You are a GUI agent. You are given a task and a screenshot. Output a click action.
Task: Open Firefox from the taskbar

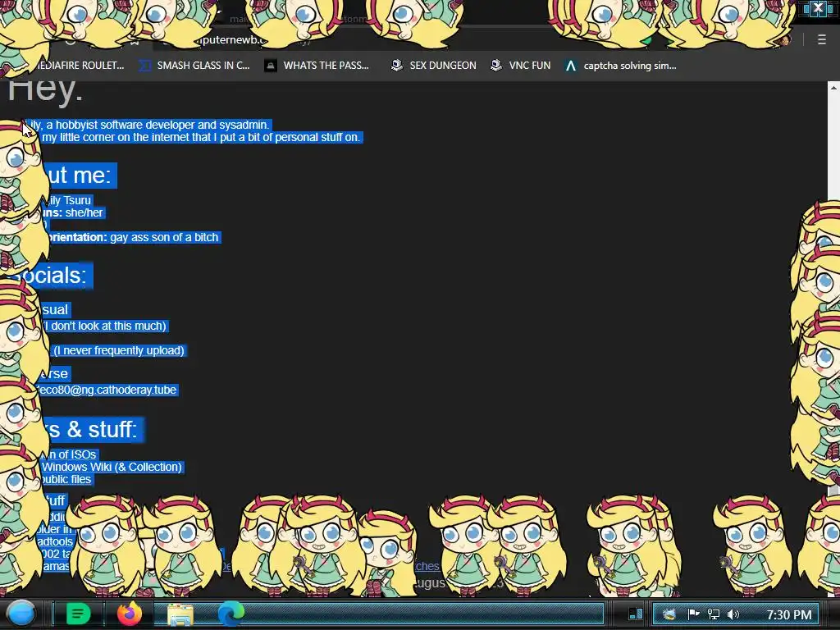129,614
